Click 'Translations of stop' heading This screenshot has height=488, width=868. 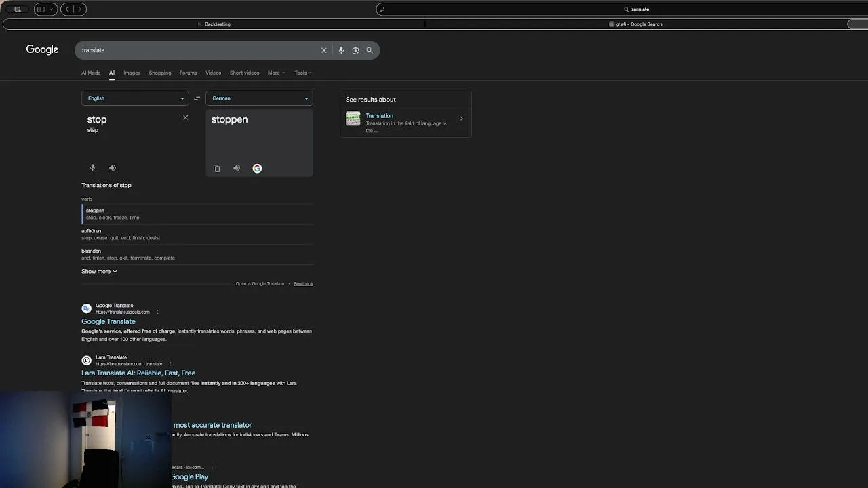tap(106, 185)
